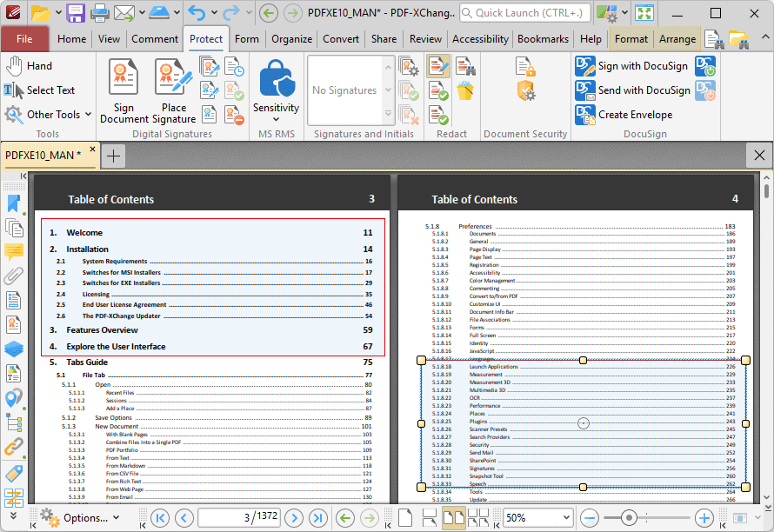Click the Zoom Out minus button

(x=590, y=518)
